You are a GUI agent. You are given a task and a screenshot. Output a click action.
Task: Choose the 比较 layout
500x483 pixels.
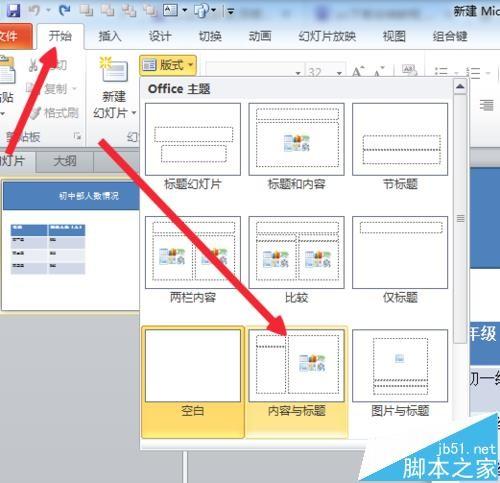(296, 260)
